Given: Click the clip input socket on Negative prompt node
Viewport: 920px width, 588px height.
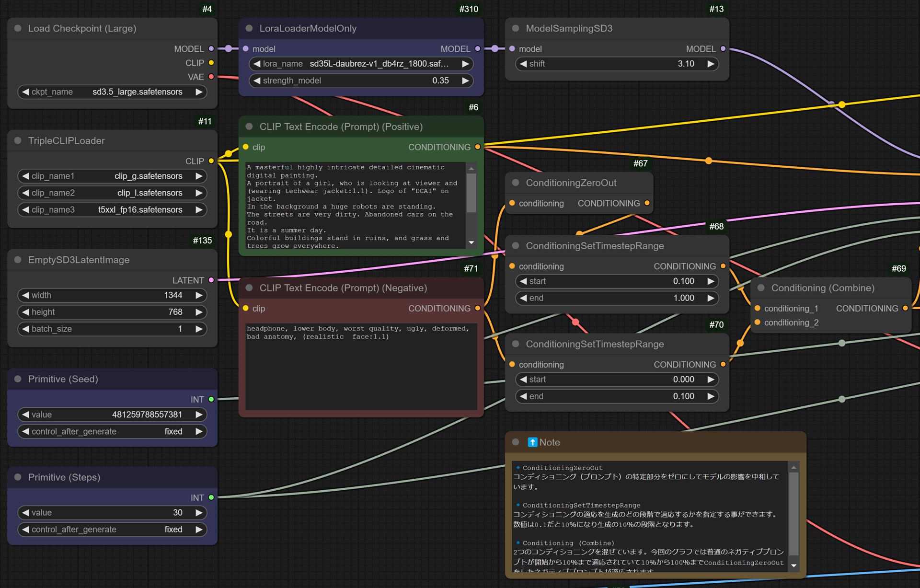Looking at the screenshot, I should 246,309.
